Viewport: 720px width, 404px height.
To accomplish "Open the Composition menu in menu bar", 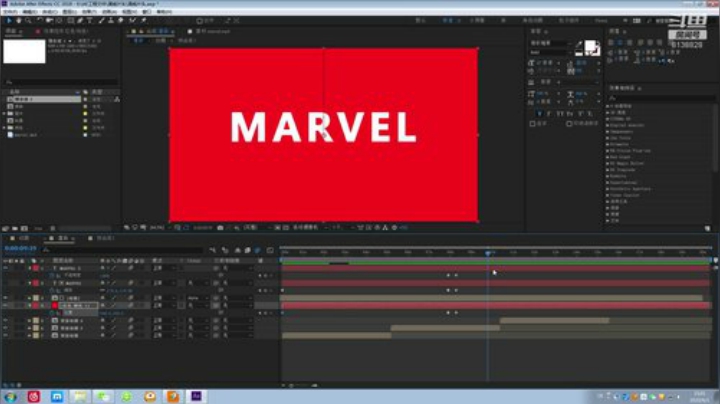I will point(50,11).
